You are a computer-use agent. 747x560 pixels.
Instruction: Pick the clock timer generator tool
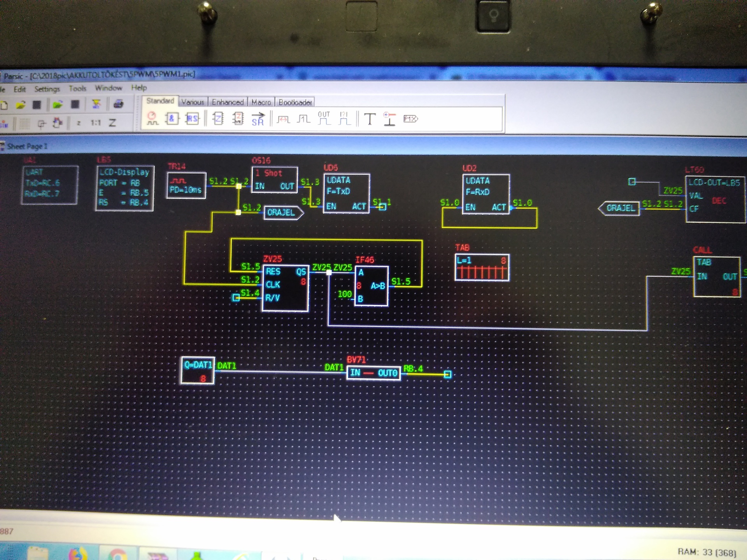click(152, 118)
